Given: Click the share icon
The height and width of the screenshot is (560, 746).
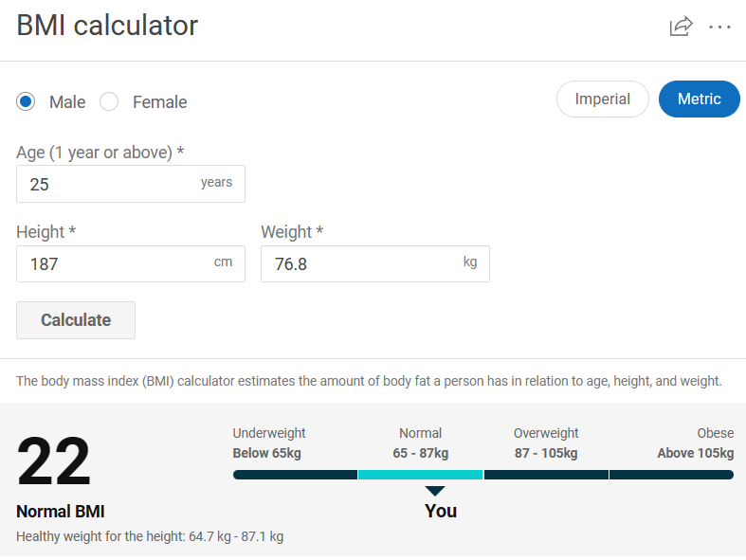Looking at the screenshot, I should (681, 27).
